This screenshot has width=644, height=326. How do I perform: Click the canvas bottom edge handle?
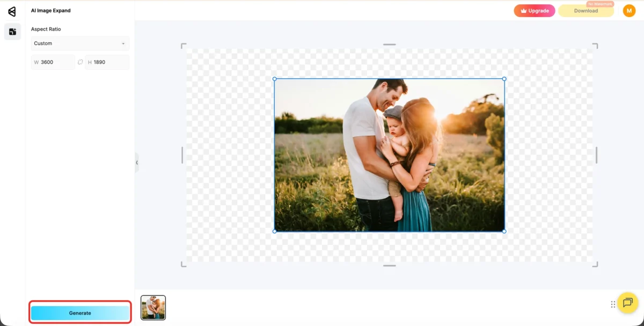[x=390, y=265]
